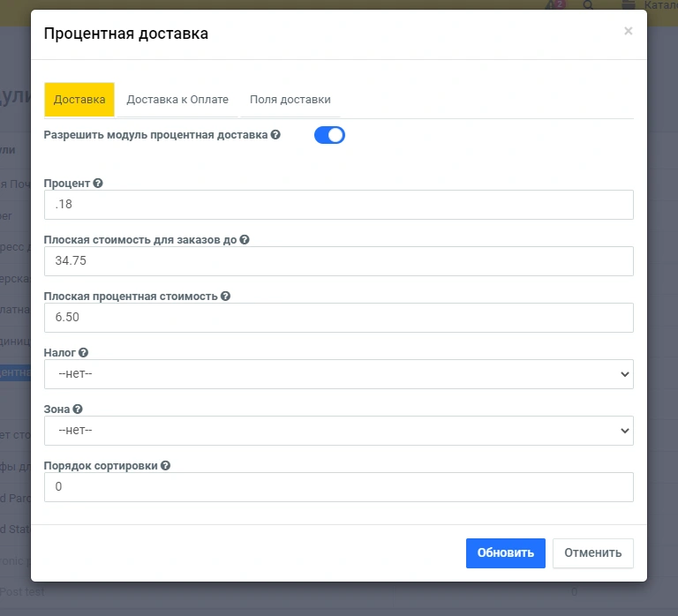Focus the Процент input field
Image resolution: width=678 pixels, height=616 pixels.
338,205
